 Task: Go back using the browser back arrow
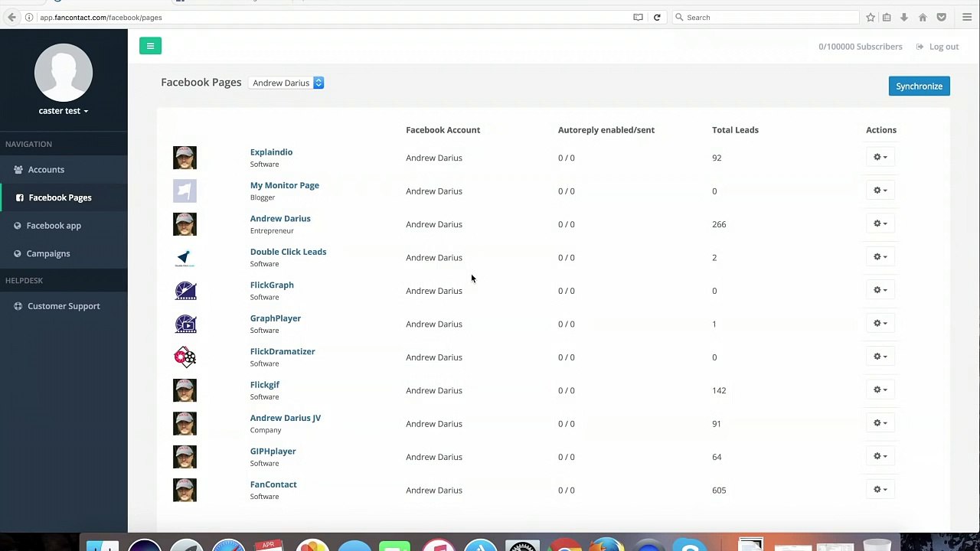11,17
